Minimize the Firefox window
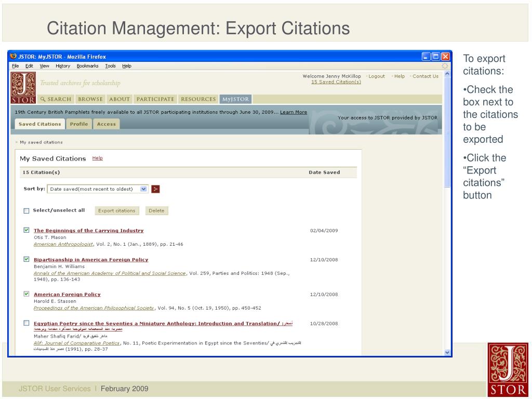Viewport: 532px width, 399px height. pos(426,56)
